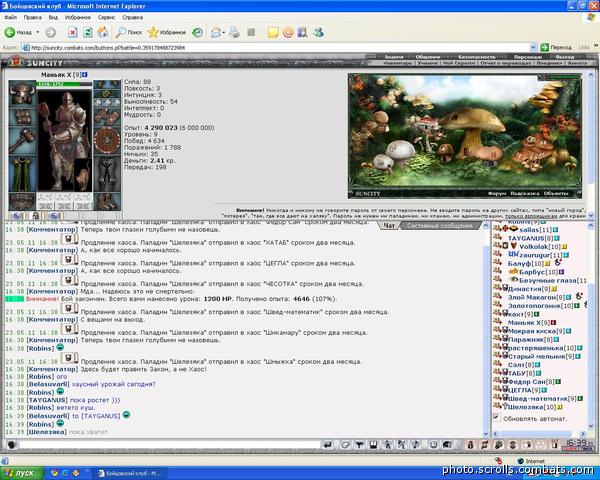The image size is (600, 480).
Task: Open the Home page icon
Action: pos(103,33)
